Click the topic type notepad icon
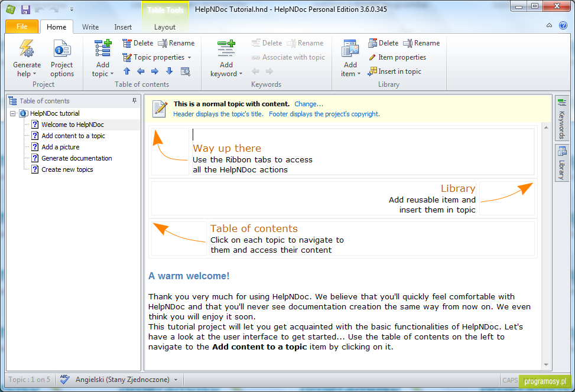Screen dimensions: 575x392 point(160,109)
